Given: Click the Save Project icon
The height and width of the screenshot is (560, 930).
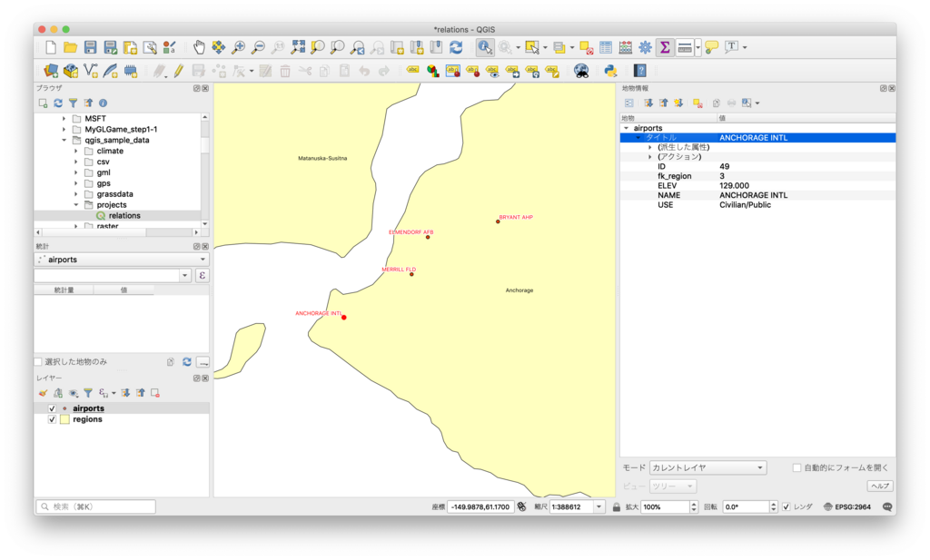Looking at the screenshot, I should pos(91,47).
